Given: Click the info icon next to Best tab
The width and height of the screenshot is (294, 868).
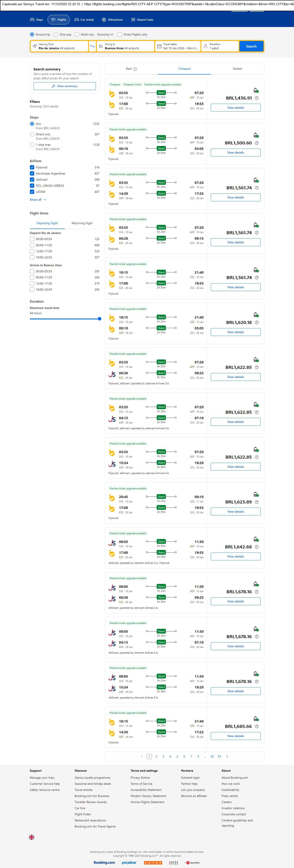Looking at the screenshot, I should pyautogui.click(x=135, y=69).
